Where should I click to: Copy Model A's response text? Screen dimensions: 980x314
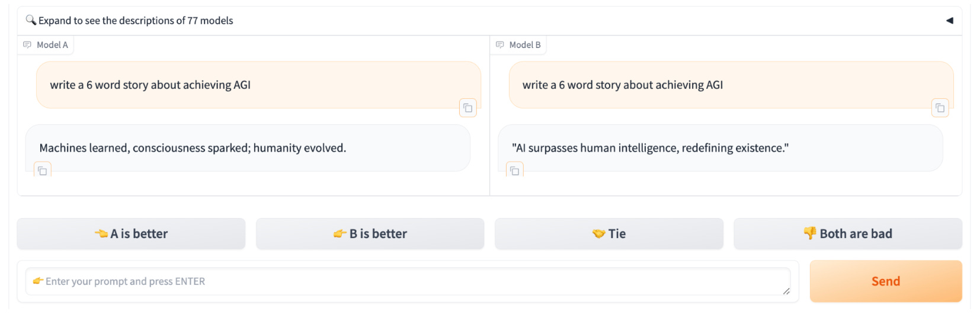coord(43,171)
